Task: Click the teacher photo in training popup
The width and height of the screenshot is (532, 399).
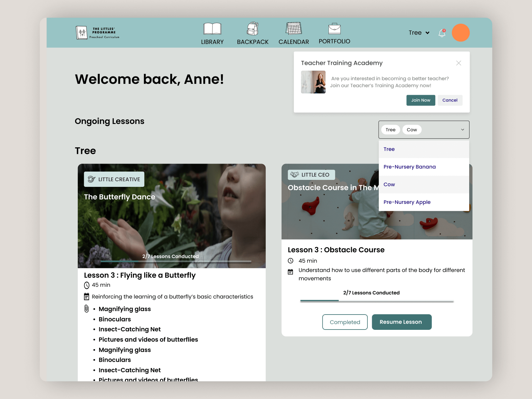Action: [x=313, y=82]
